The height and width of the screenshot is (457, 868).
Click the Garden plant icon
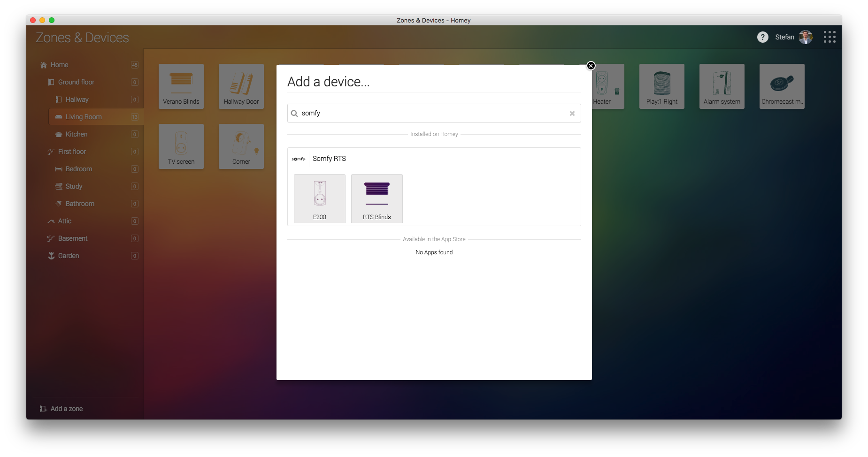point(51,256)
